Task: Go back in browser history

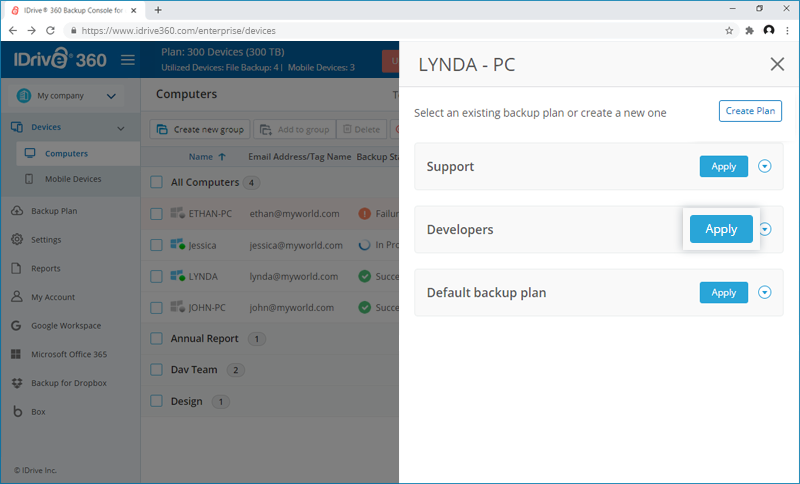Action: tap(13, 31)
